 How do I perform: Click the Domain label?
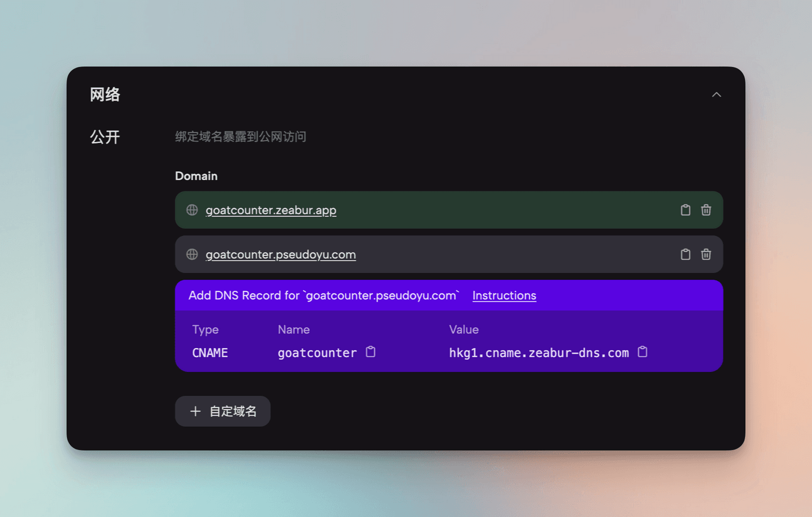pos(196,176)
